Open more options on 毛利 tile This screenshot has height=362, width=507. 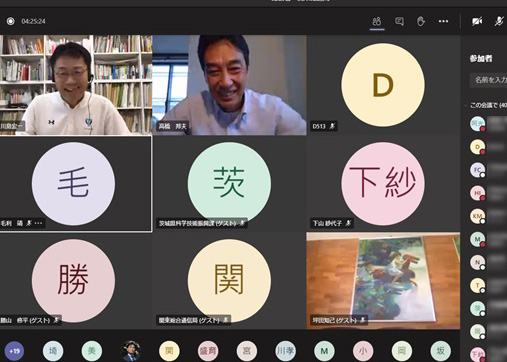pos(38,223)
